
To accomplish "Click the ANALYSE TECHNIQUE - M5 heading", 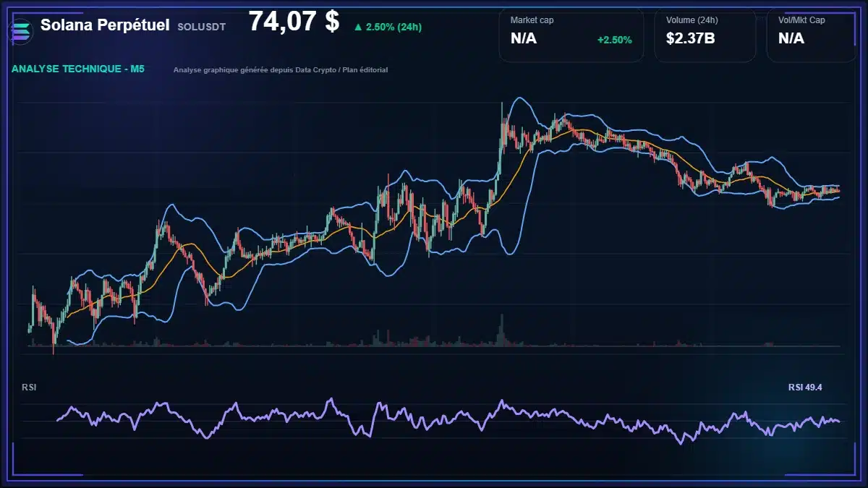I will 78,69.
